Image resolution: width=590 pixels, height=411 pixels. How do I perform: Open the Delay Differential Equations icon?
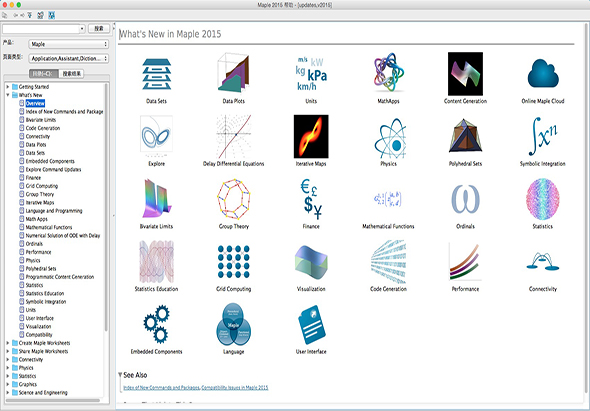(x=233, y=137)
